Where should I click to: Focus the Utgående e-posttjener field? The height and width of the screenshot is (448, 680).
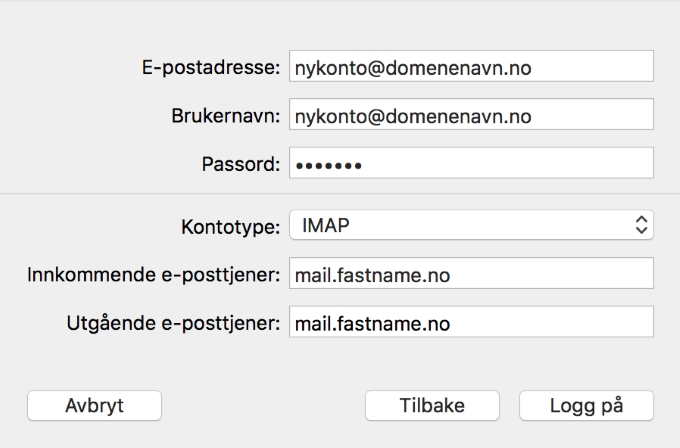click(471, 322)
